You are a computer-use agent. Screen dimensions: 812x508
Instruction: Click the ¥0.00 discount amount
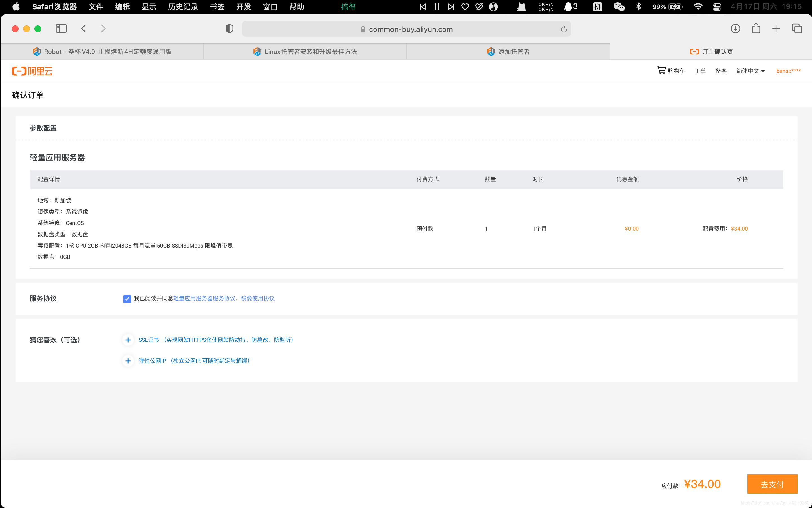pyautogui.click(x=632, y=229)
